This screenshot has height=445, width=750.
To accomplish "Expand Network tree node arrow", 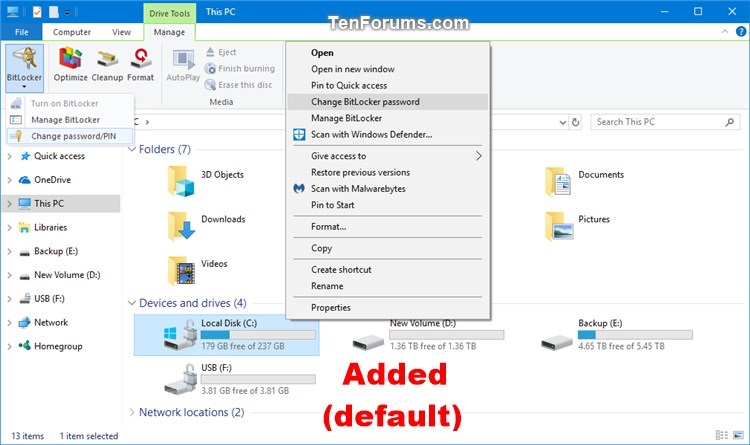I will tap(9, 323).
